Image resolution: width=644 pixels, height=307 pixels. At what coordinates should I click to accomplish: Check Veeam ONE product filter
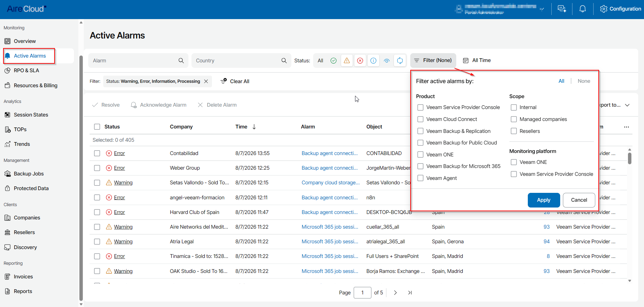tap(420, 155)
